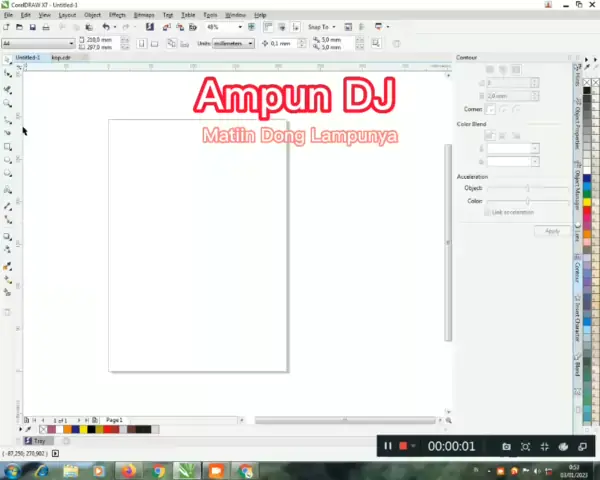
Task: Switch to the Page 1 tab
Action: click(114, 420)
